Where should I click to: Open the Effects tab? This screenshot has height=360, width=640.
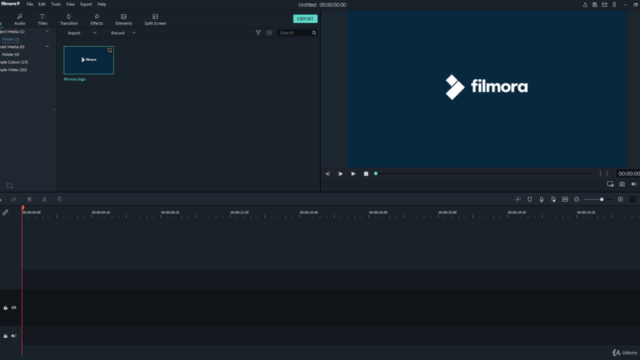[x=97, y=19]
